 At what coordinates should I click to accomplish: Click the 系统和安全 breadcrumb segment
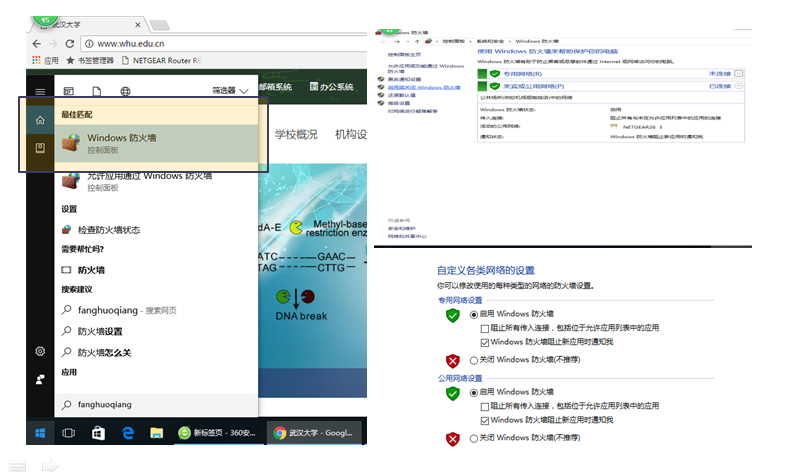tap(490, 41)
